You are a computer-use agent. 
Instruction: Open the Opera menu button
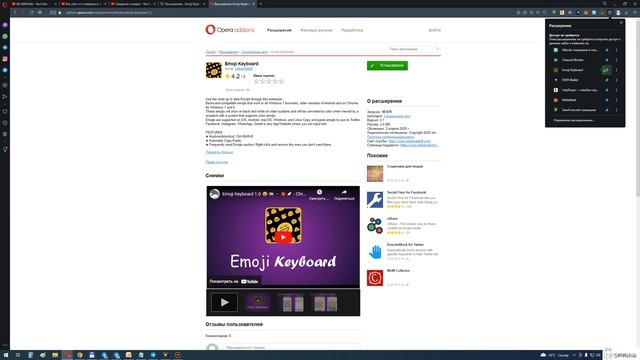tap(5, 4)
